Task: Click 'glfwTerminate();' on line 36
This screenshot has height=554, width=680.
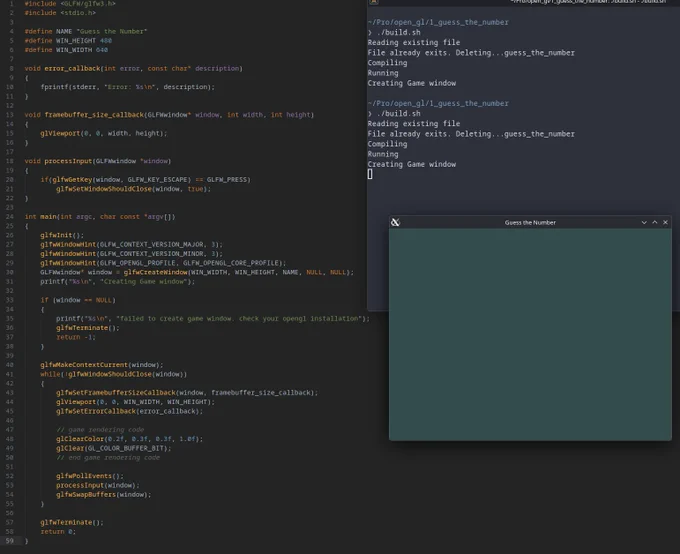Action: point(88,328)
